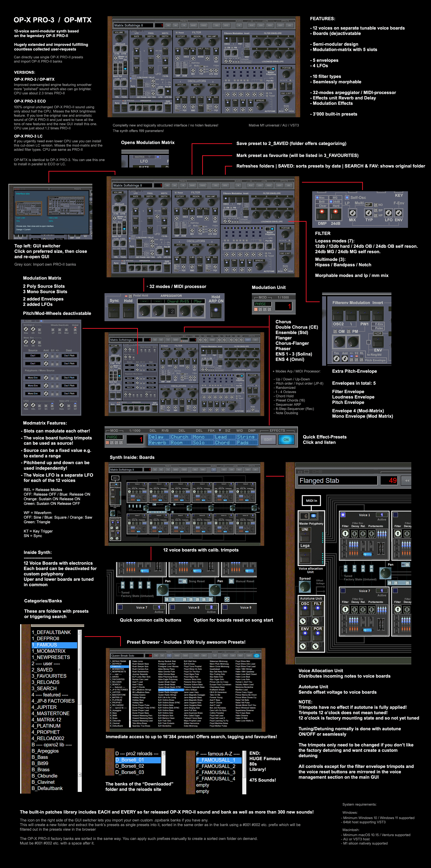Click the NOR display above the ENV switch
Screen dimensions: 431x868
coord(378,334)
